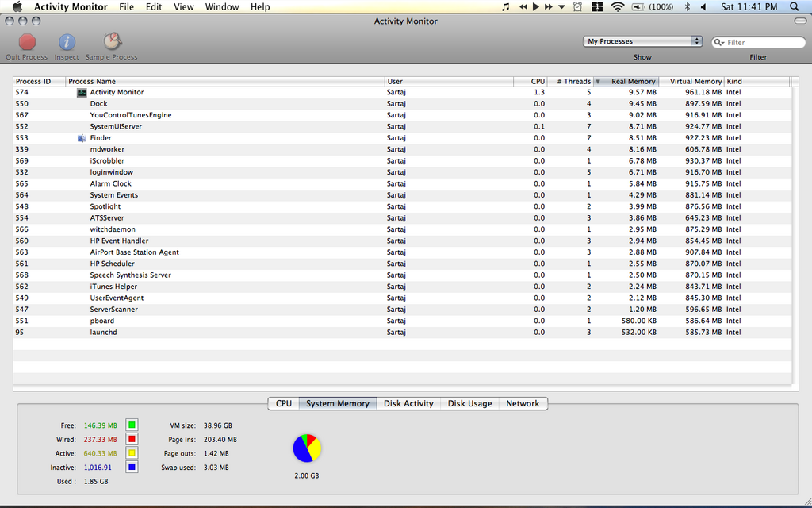Image resolution: width=812 pixels, height=508 pixels.
Task: Click the red Wired memory color swatch
Action: tap(132, 439)
